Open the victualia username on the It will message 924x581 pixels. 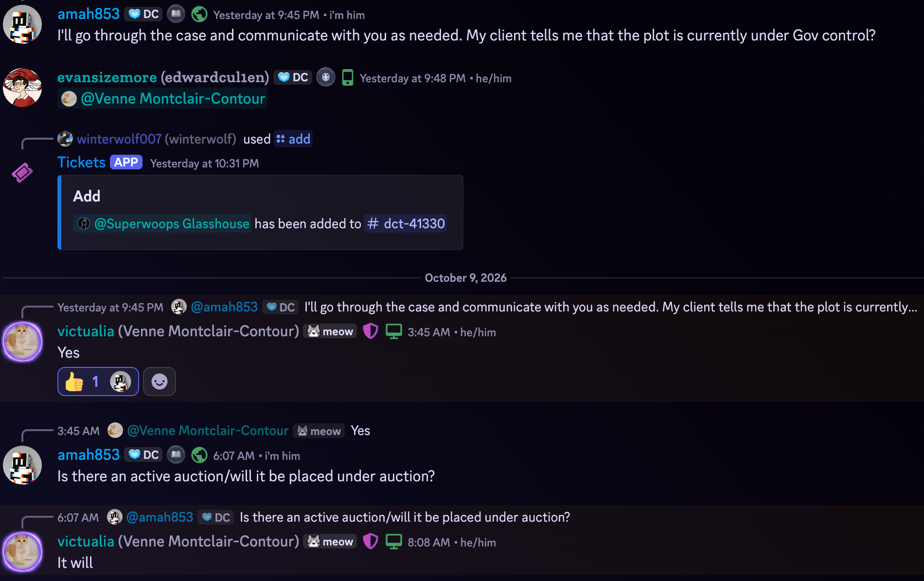(x=86, y=542)
